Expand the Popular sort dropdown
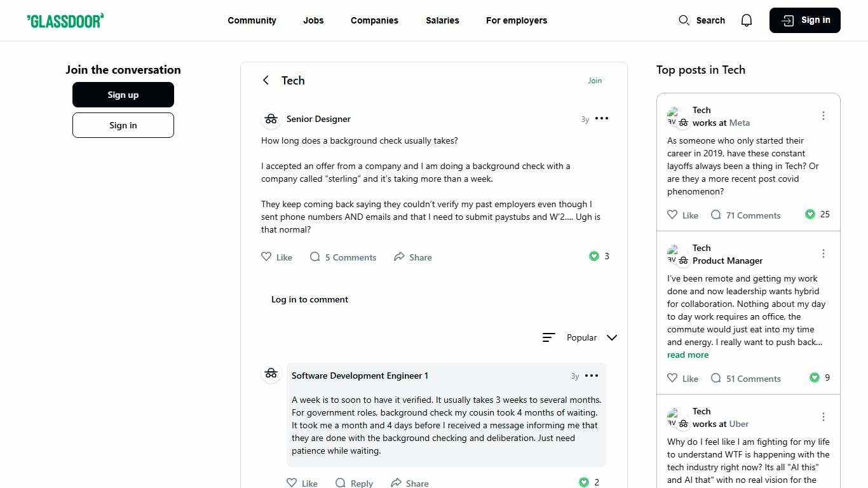Viewport: 868px width, 488px height. point(611,337)
